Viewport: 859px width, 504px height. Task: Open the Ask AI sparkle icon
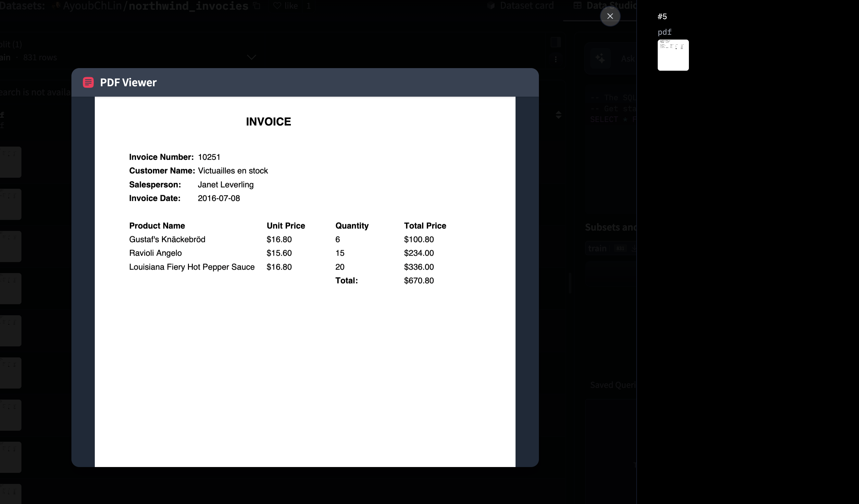point(600,59)
